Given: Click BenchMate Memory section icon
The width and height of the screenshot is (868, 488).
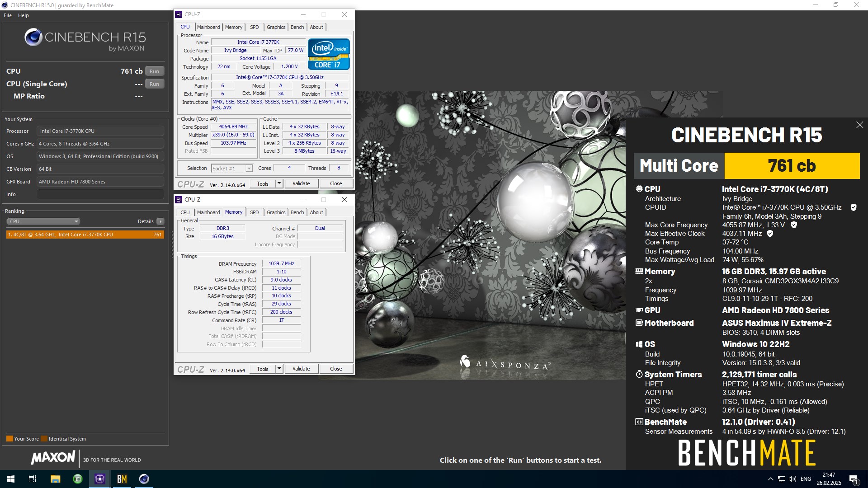Looking at the screenshot, I should (x=639, y=272).
